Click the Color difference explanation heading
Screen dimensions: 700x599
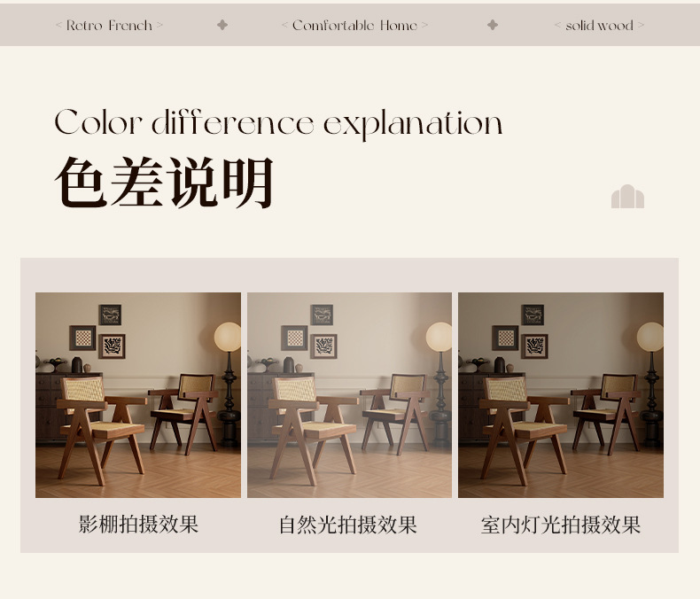point(278,124)
